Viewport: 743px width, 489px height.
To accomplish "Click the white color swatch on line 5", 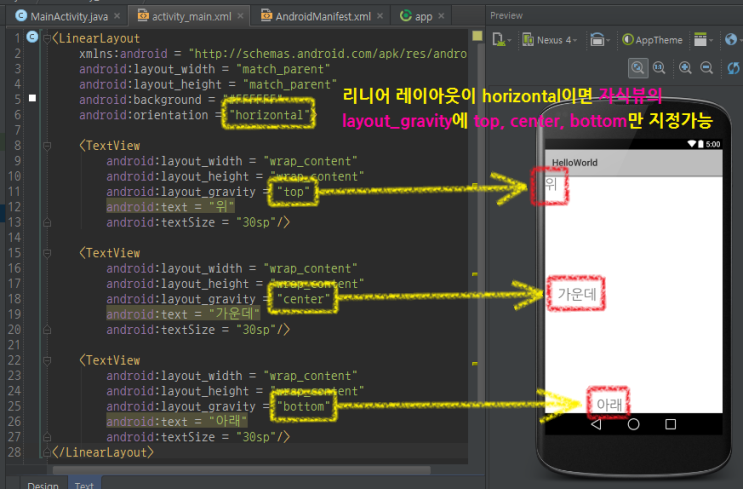I will coord(32,98).
